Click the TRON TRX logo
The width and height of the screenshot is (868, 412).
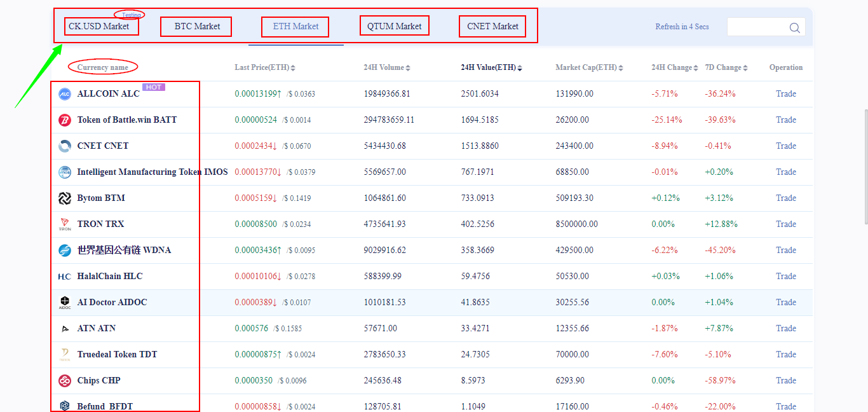click(65, 224)
